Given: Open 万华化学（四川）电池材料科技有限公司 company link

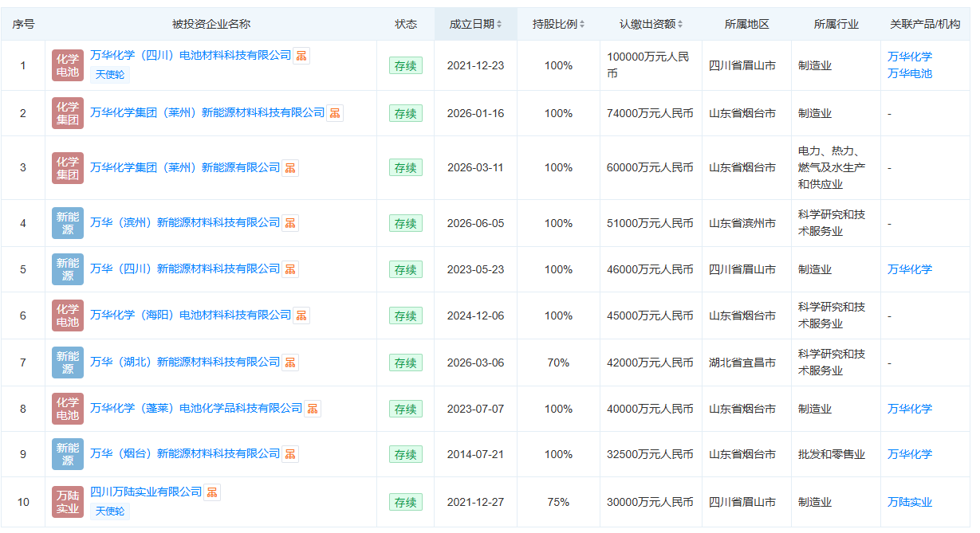Looking at the screenshot, I should click(x=191, y=56).
